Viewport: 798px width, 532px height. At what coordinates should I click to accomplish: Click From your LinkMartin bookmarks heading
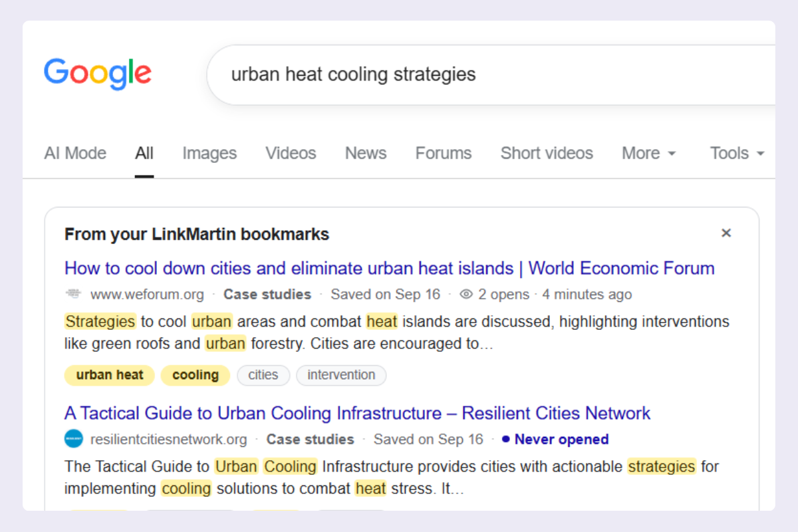(x=197, y=234)
